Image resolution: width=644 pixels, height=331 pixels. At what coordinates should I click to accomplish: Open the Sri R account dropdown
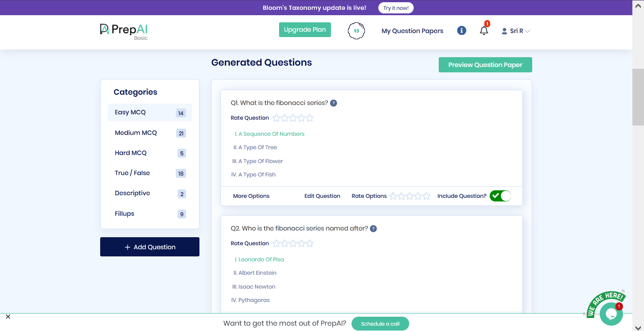(517, 31)
